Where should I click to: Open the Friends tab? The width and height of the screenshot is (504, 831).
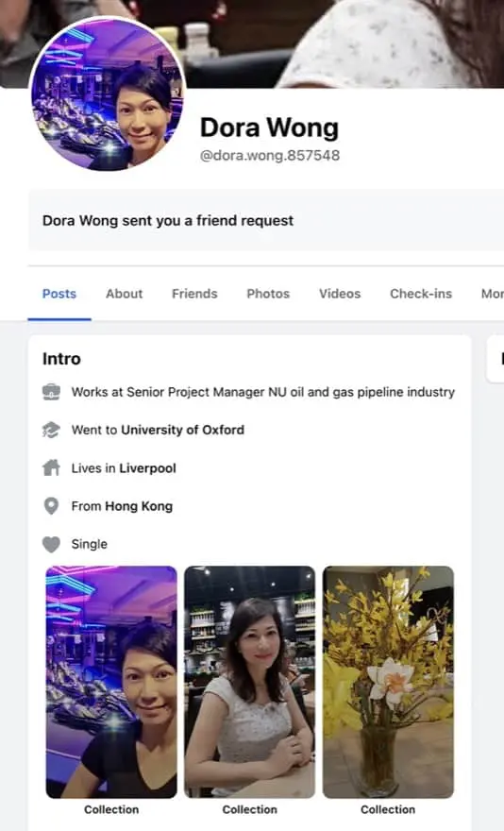[194, 294]
